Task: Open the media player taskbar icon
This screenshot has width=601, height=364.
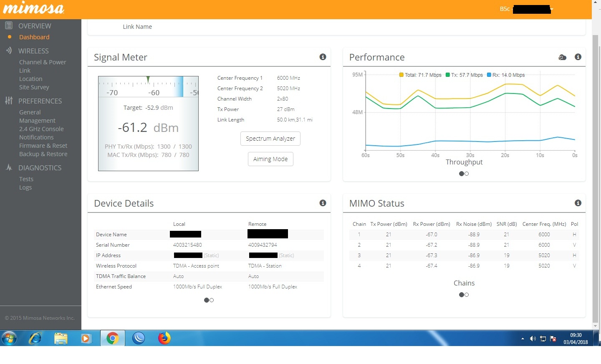Action: 86,338
